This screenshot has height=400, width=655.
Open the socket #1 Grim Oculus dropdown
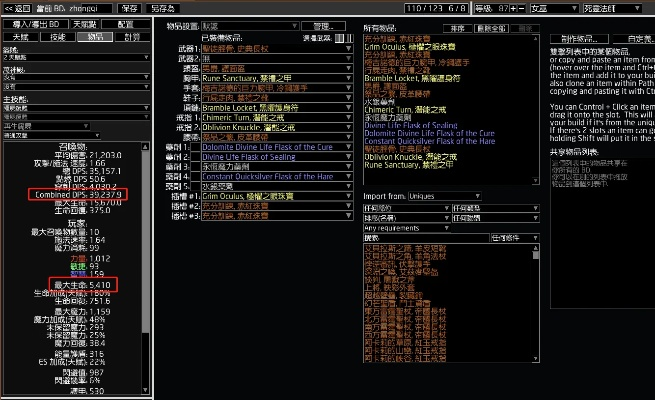point(277,196)
